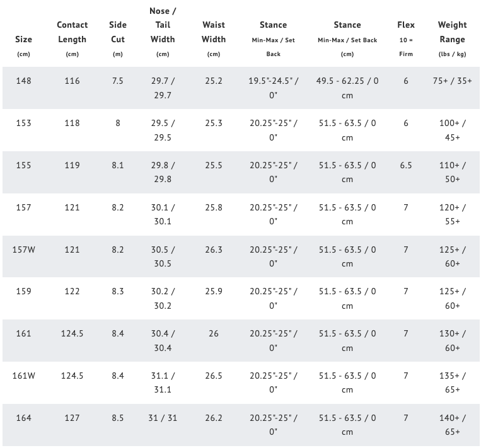Click the 157W size row label

[23, 250]
